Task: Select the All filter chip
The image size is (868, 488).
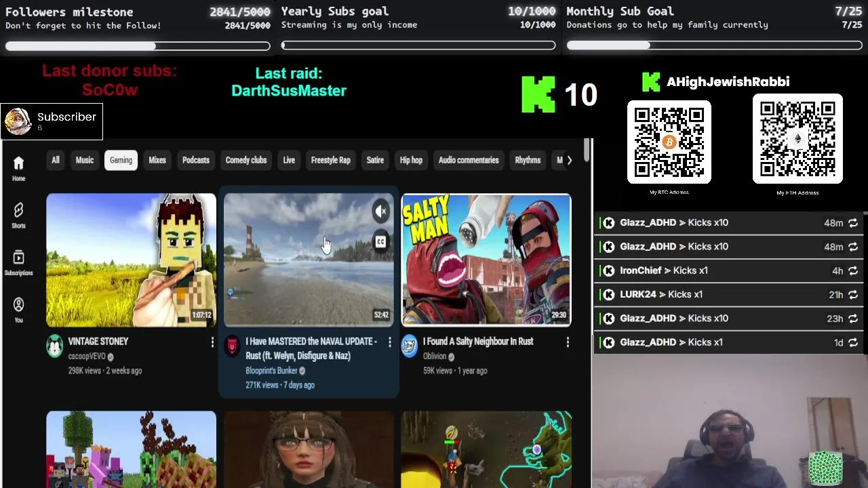Action: [56, 160]
